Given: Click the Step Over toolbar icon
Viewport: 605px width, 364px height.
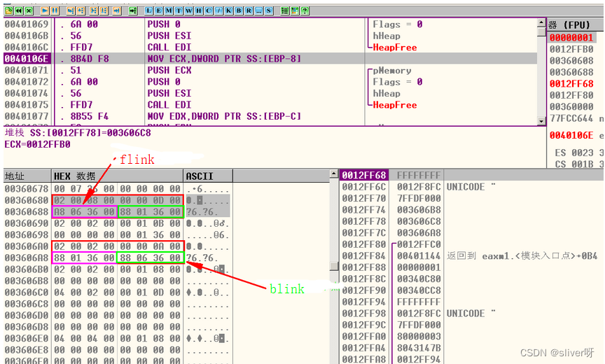Looking at the screenshot, I should 81,10.
